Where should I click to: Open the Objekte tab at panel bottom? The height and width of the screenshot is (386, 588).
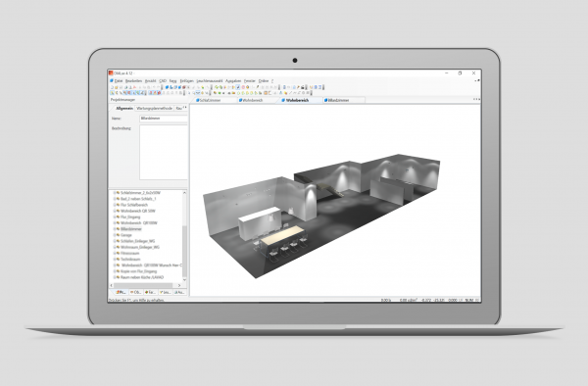pos(136,292)
